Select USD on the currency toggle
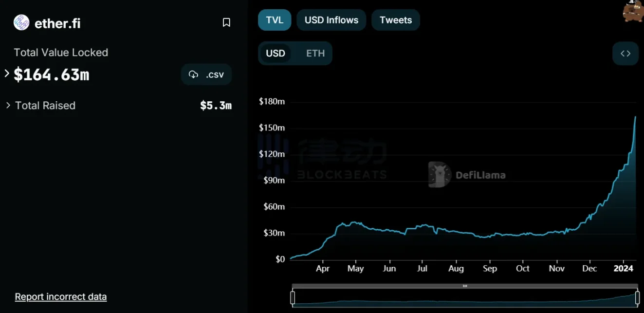 [276, 54]
